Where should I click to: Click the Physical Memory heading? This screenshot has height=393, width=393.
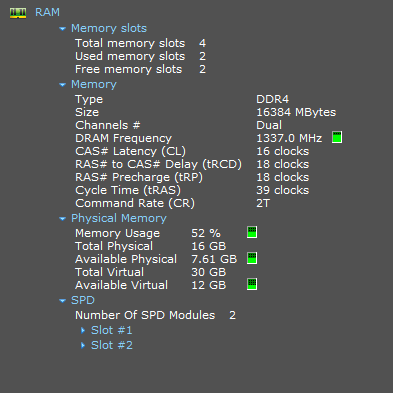119,218
